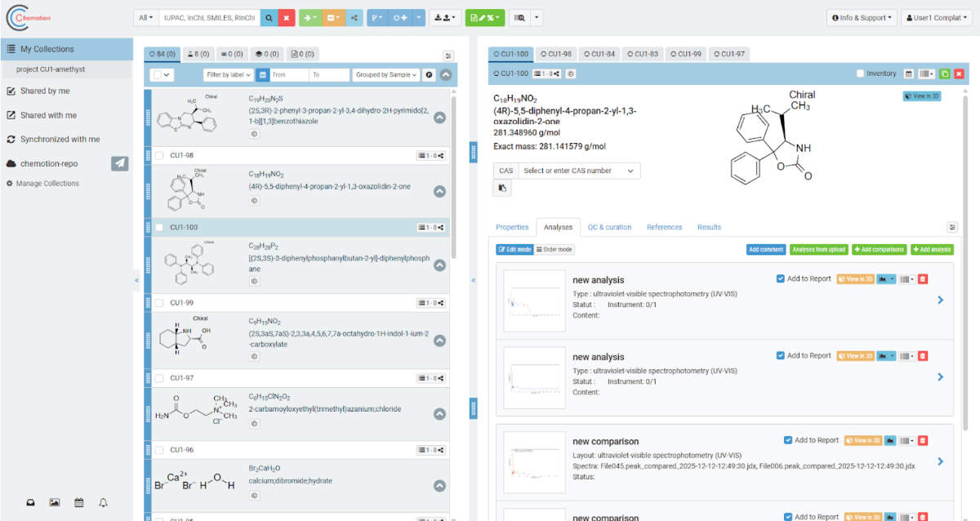Click the first analysis spectrum thumbnail
The height and width of the screenshot is (521, 980).
535,300
